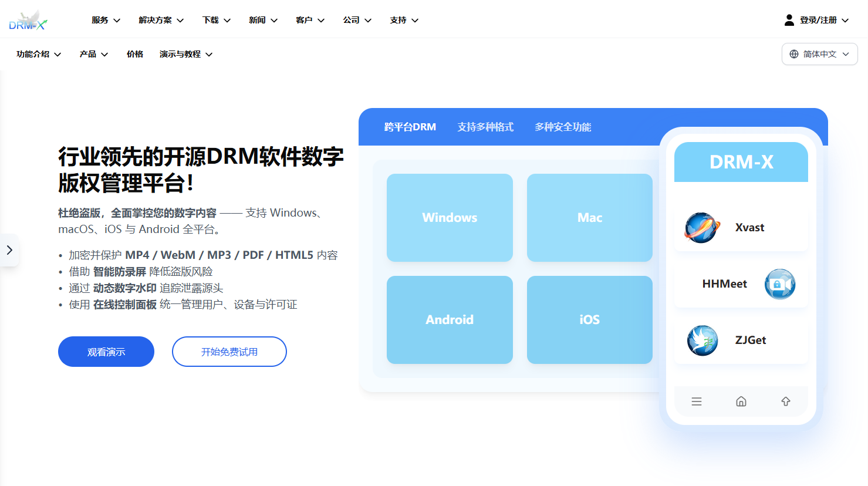Image resolution: width=868 pixels, height=486 pixels.
Task: Click the 观看演示 button
Action: click(106, 352)
